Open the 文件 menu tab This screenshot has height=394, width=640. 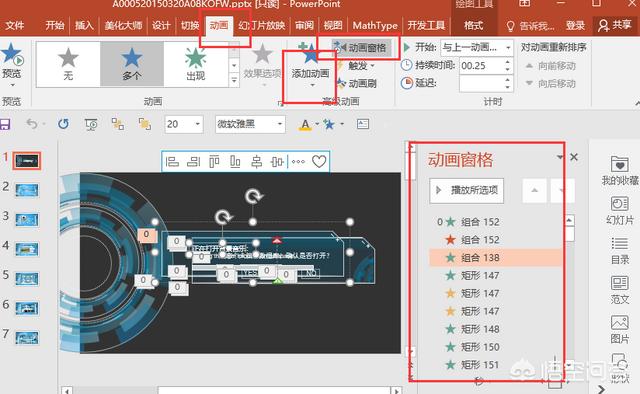(15, 25)
